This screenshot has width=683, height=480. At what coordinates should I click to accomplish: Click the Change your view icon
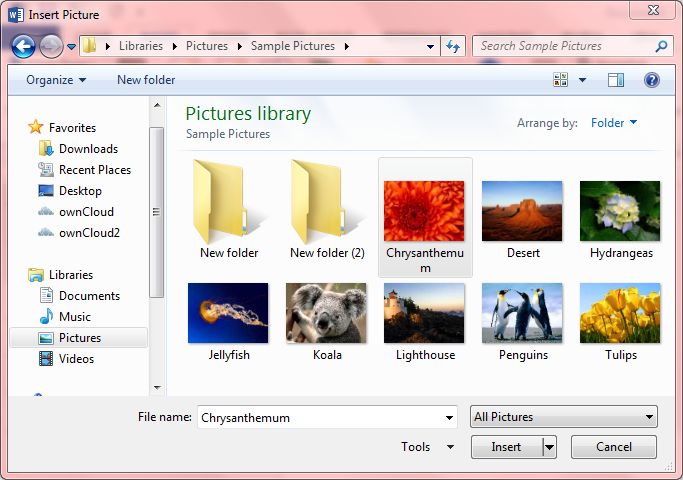point(561,80)
